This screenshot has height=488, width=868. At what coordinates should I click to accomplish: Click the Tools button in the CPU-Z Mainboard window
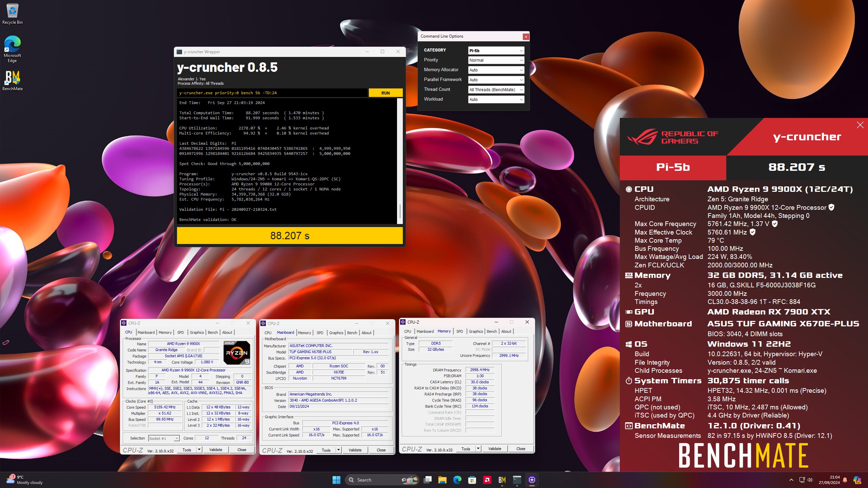tap(326, 450)
